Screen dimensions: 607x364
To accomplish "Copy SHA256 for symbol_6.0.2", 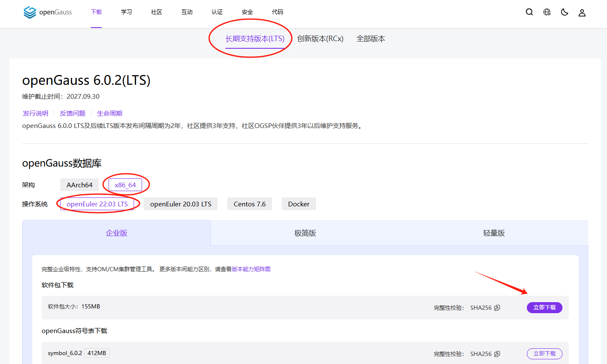I will coord(497,354).
